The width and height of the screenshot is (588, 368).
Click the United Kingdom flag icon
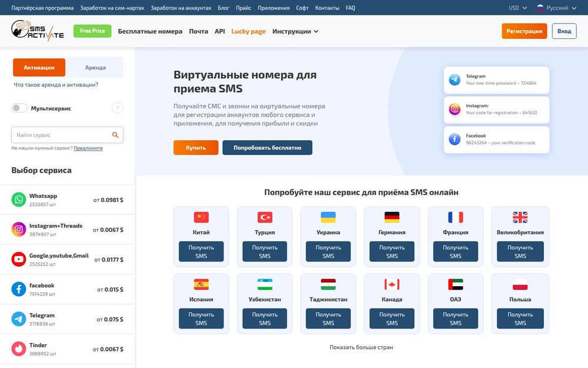coord(520,217)
